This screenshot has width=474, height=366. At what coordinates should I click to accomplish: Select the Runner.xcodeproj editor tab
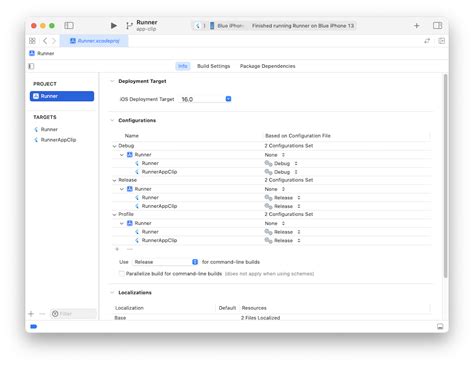94,41
